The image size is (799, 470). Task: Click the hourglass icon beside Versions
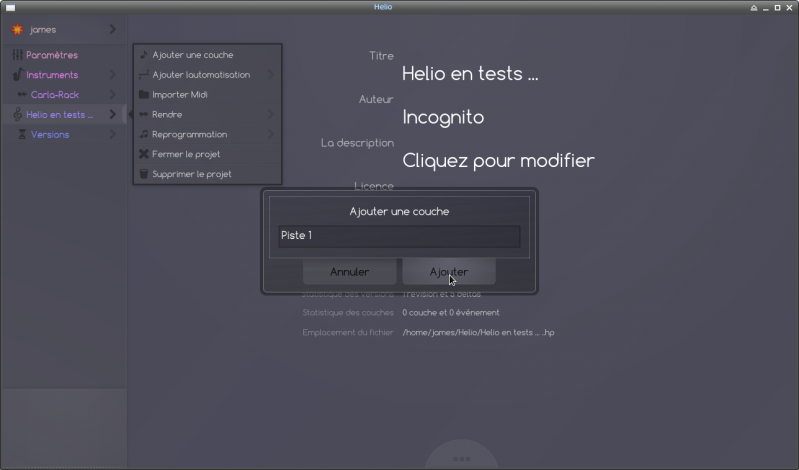click(x=22, y=134)
